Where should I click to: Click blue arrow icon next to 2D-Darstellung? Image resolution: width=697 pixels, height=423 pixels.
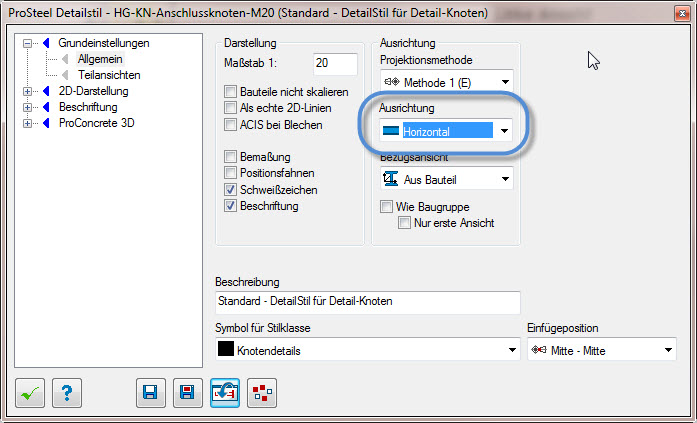[x=46, y=91]
